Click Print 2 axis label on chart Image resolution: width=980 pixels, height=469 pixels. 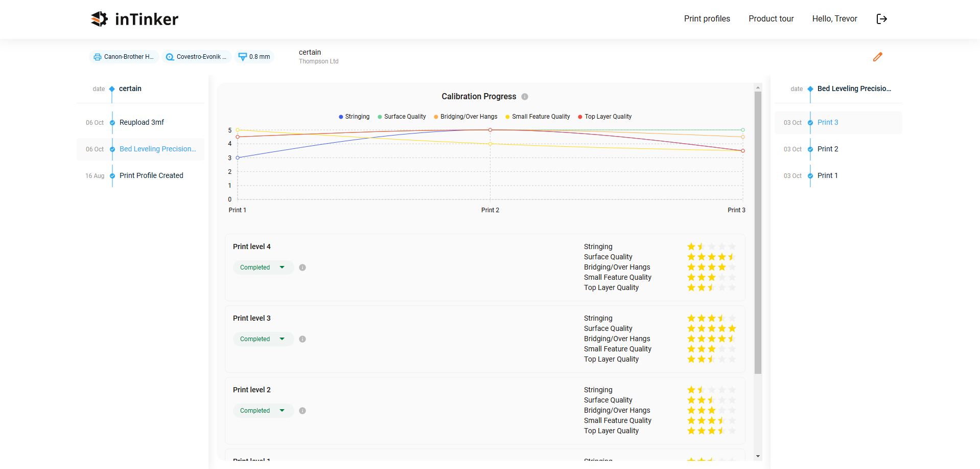pyautogui.click(x=490, y=210)
